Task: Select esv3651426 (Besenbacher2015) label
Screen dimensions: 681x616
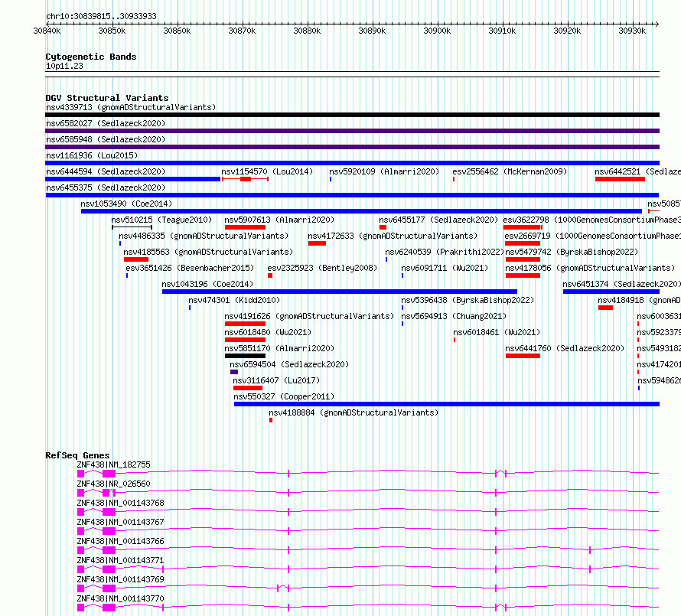Action: (x=190, y=268)
